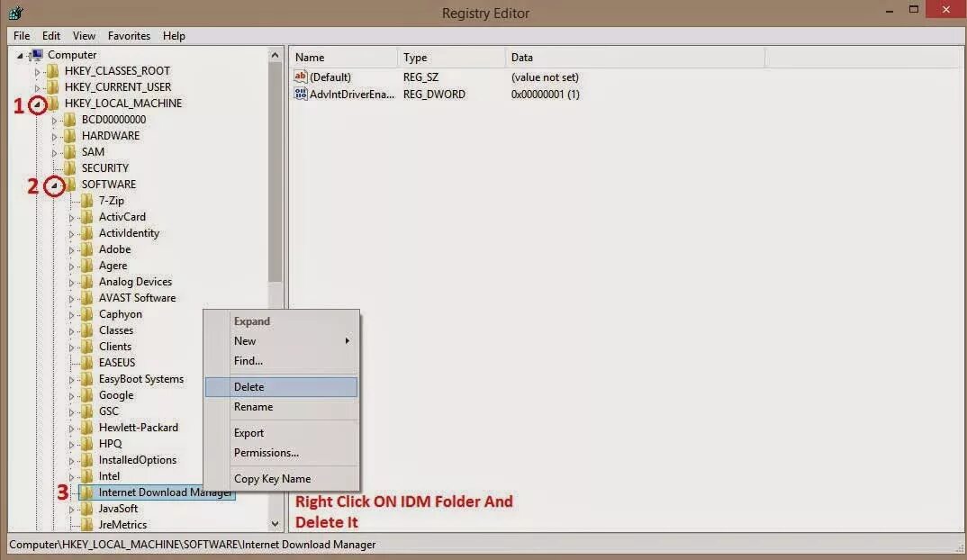Open Permissions... from the context menu
This screenshot has height=560, width=967.
pos(281,453)
